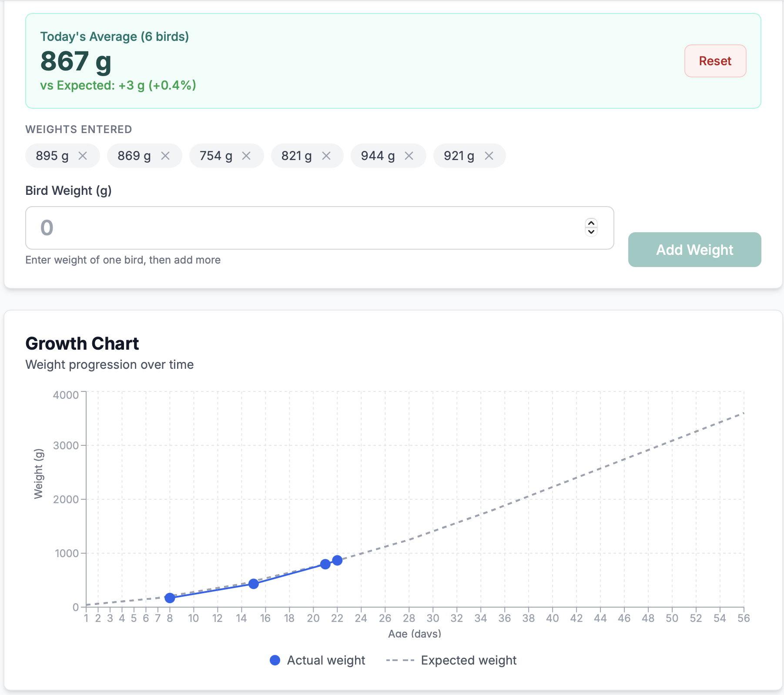Select the day 15 data point
784x695 pixels.
(254, 584)
